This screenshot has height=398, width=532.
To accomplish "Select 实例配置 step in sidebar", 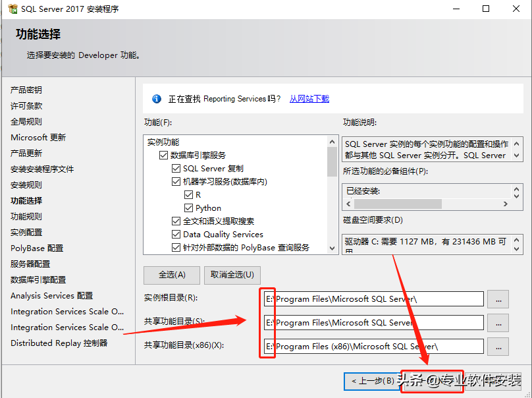I will tap(26, 233).
